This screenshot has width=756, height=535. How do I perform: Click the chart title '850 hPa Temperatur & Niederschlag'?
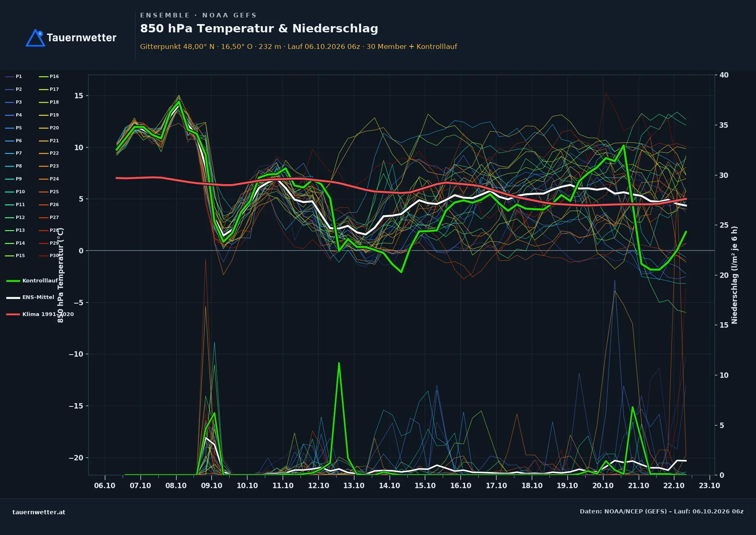tap(259, 29)
